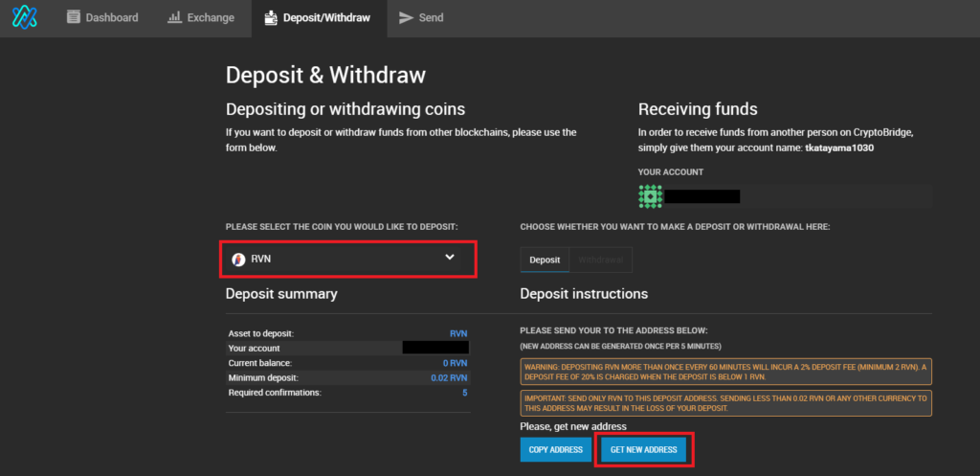
Task: Click the 'Current balance:' label
Action: [x=260, y=363]
